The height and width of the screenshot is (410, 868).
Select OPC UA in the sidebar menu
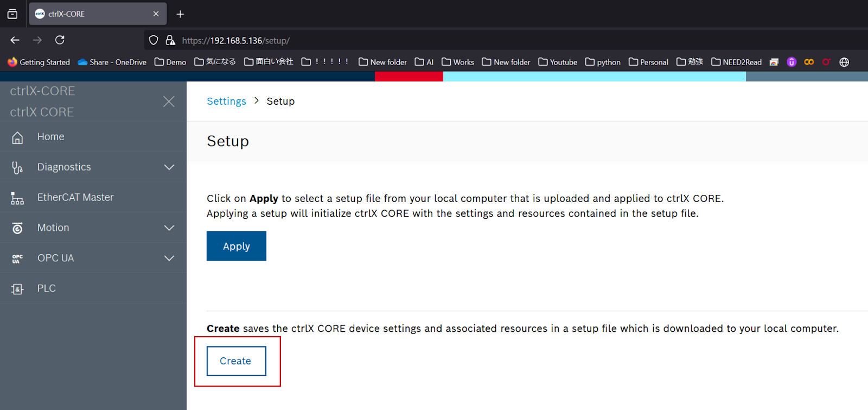(93, 258)
